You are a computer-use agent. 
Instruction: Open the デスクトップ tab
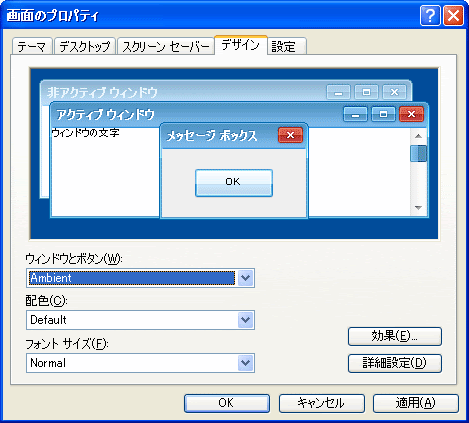pos(85,46)
